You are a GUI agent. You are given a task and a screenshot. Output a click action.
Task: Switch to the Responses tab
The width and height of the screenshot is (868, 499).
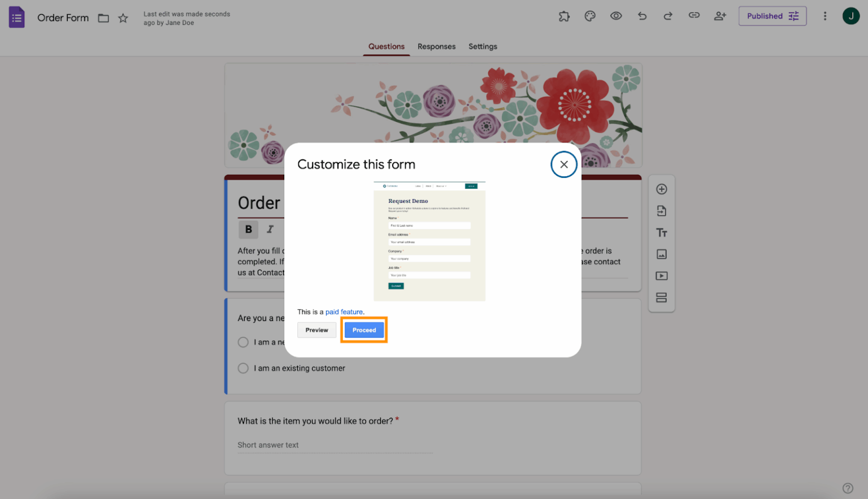click(436, 46)
